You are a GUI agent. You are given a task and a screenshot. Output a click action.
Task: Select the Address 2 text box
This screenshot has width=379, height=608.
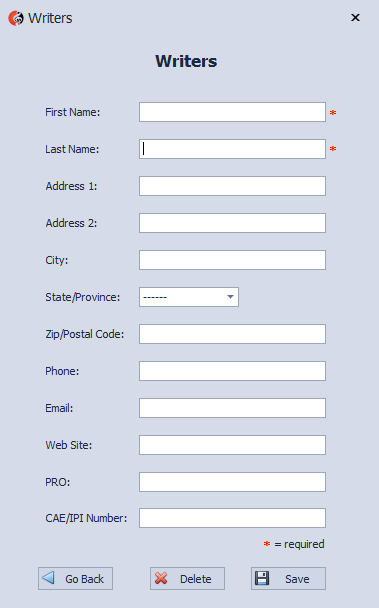point(232,223)
